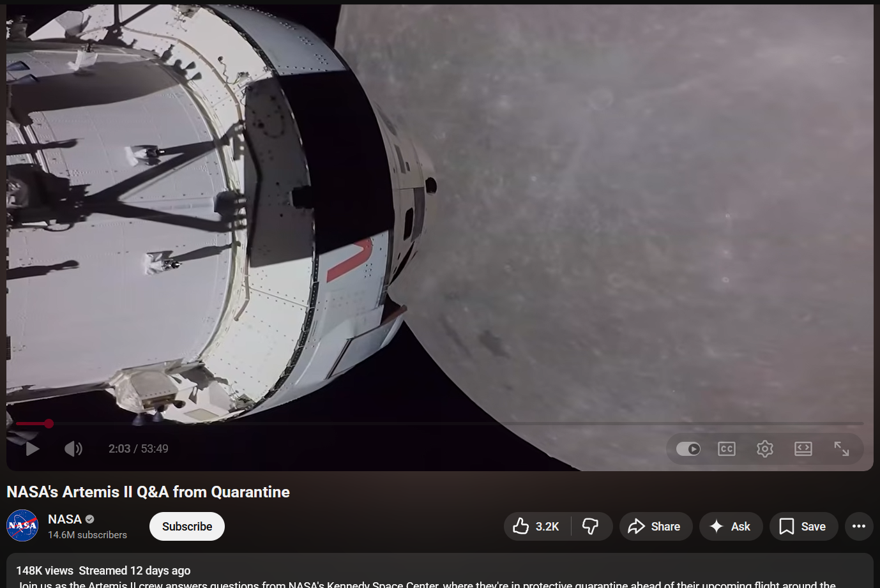Open the player settings gear
This screenshot has width=880, height=588.
tap(765, 449)
